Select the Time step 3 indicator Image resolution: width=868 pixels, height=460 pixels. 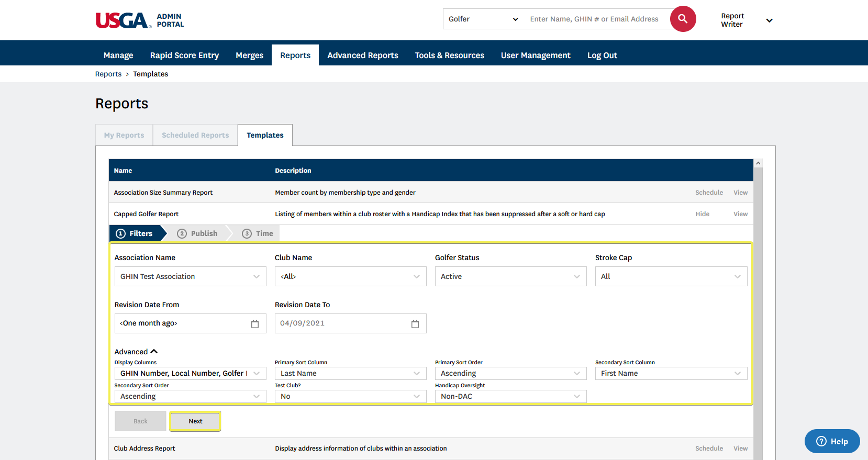[x=258, y=233]
